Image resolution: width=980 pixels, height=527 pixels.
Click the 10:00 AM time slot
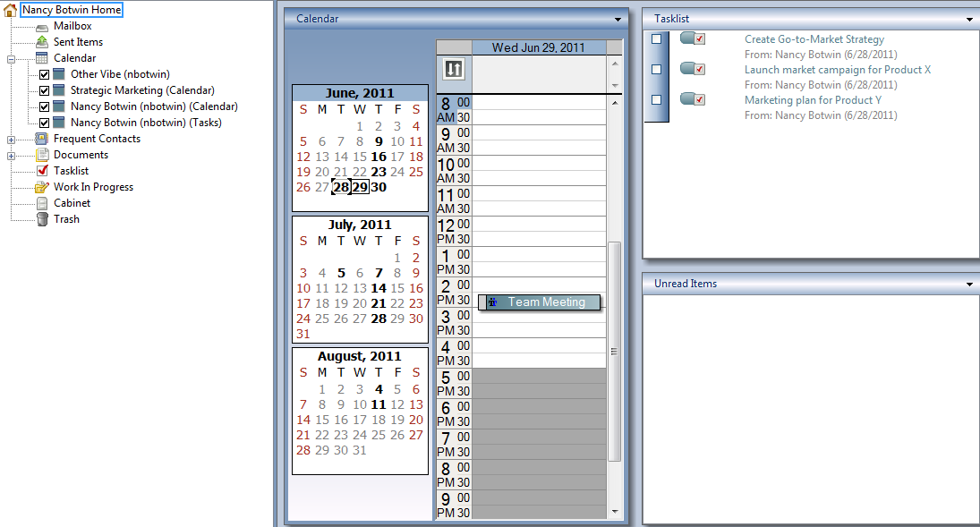[539, 163]
